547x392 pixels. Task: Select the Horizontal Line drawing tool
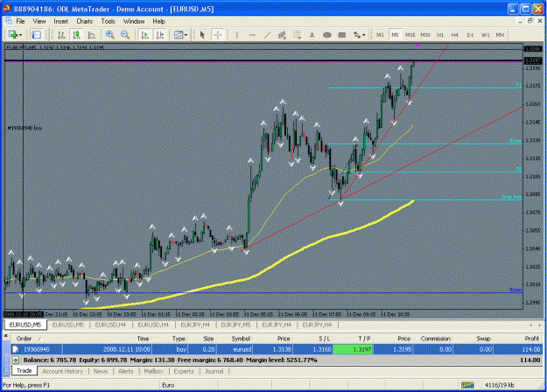coord(252,35)
